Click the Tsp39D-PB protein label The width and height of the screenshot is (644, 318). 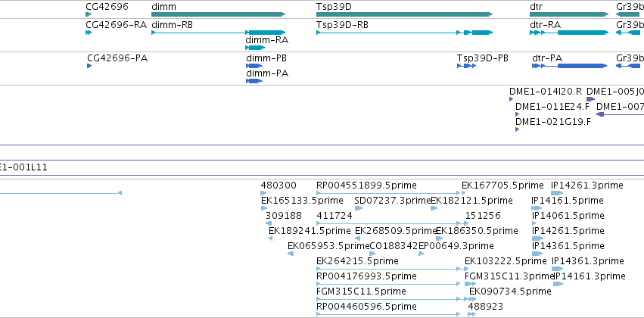click(483, 58)
